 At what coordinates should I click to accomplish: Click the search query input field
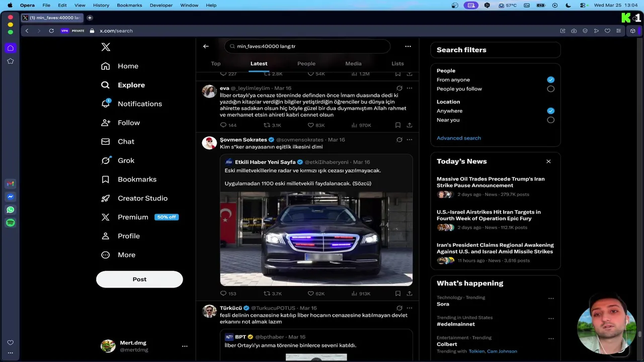(307, 46)
